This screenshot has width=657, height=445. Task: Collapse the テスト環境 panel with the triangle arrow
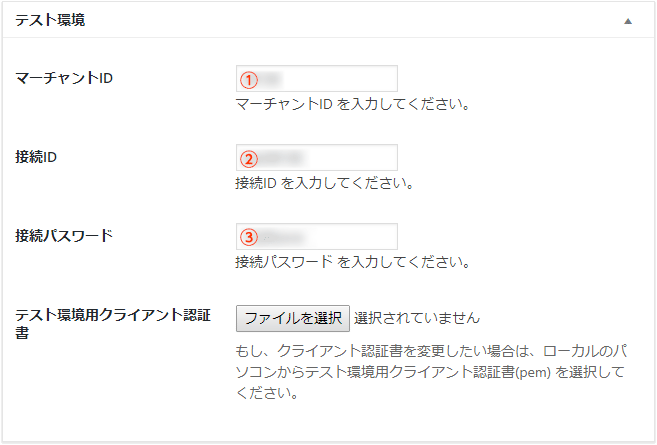click(x=628, y=21)
